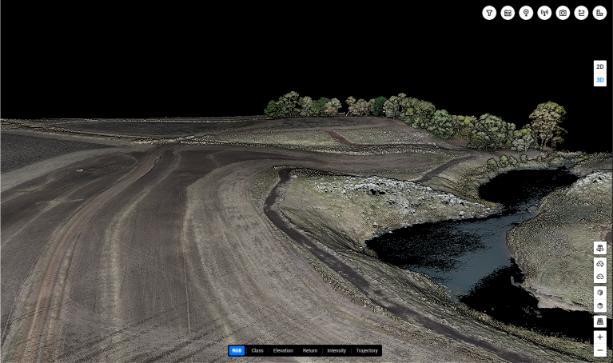Open the measurement tool beside camera icon
Screen dimensions: 613x363
[581, 13]
